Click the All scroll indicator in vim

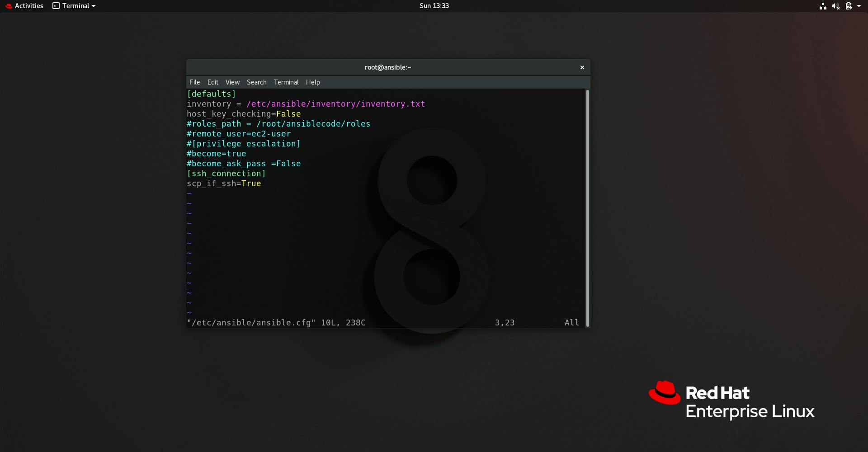[x=571, y=323]
